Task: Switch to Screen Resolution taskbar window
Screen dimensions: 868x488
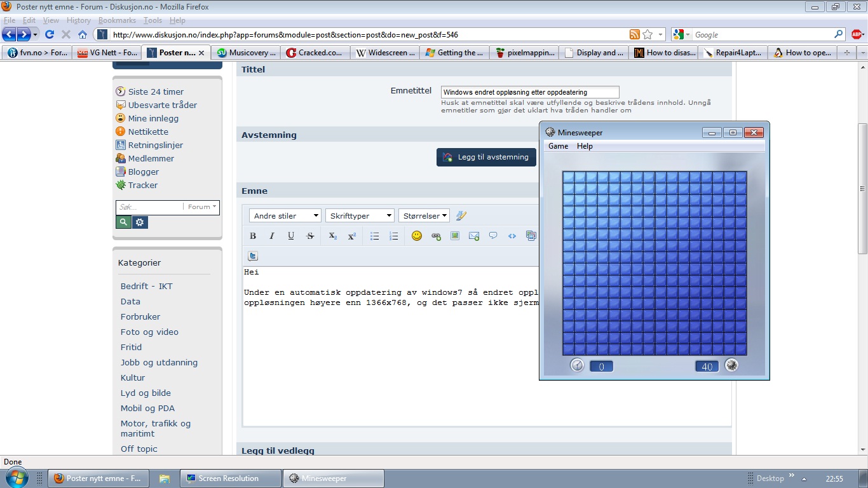Action: (x=231, y=478)
